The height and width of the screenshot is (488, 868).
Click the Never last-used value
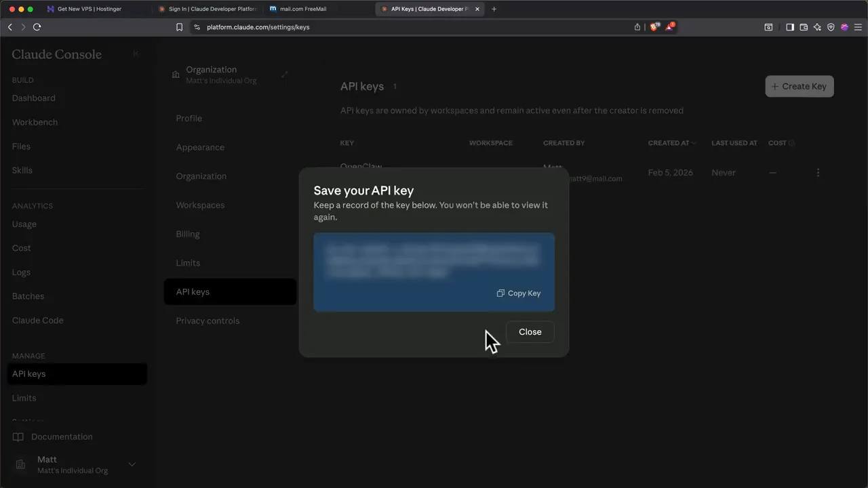[724, 173]
